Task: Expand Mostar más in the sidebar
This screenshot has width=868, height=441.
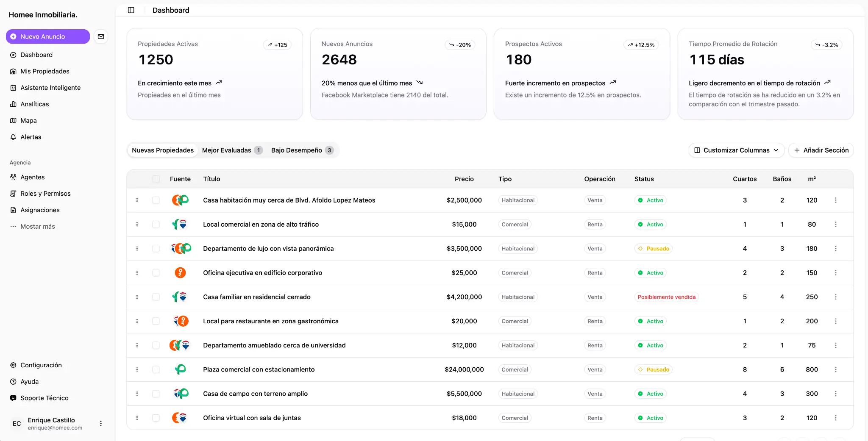Action: (37, 227)
